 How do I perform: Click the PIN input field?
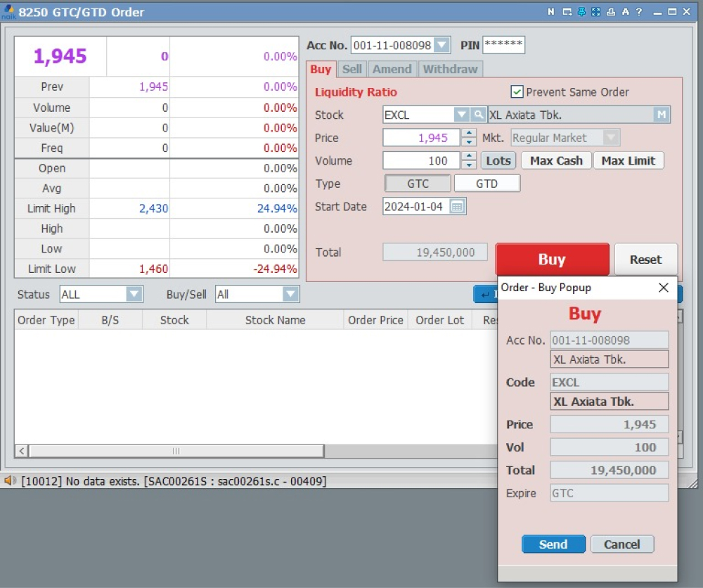pos(503,45)
